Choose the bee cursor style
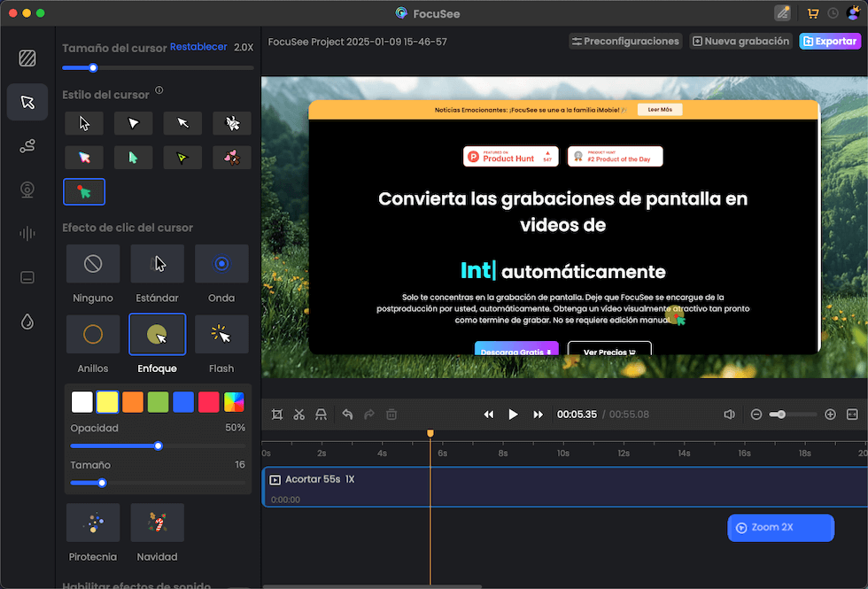868x589 pixels. tap(232, 123)
